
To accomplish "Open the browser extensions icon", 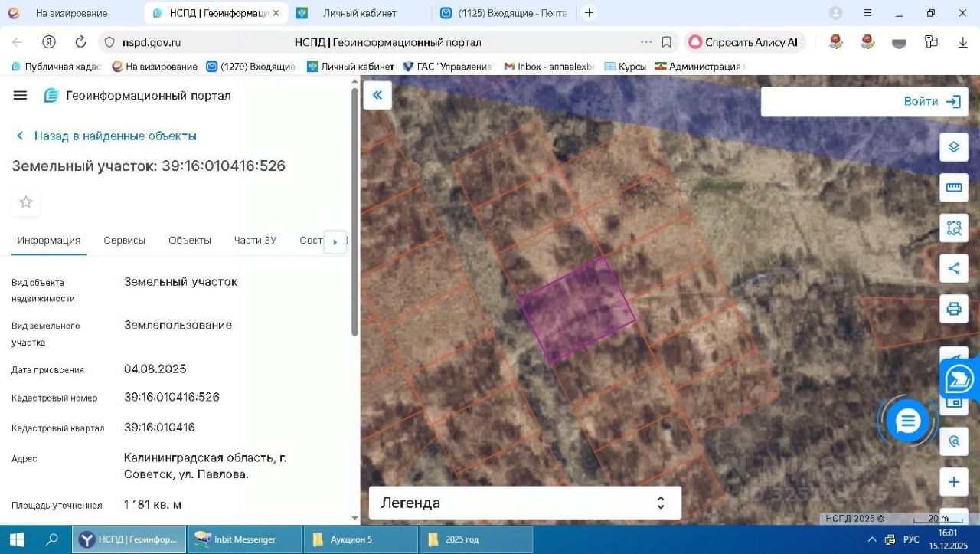I will pyautogui.click(x=931, y=42).
